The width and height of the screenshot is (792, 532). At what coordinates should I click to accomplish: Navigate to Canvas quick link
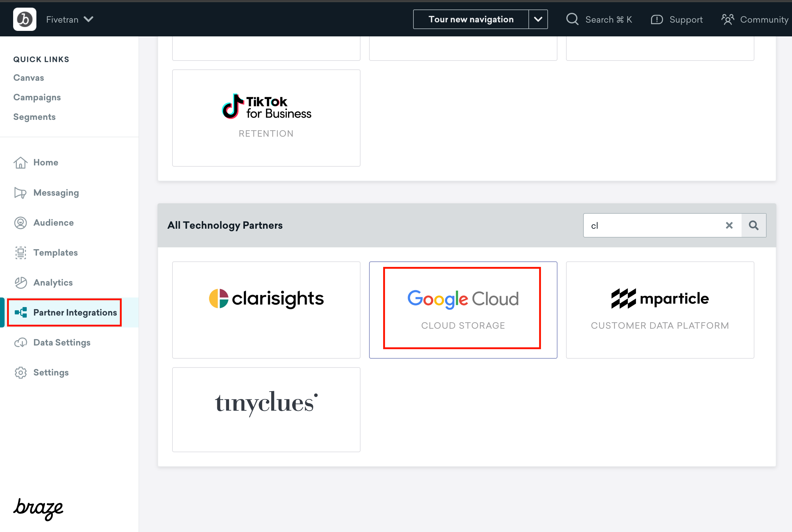(28, 77)
